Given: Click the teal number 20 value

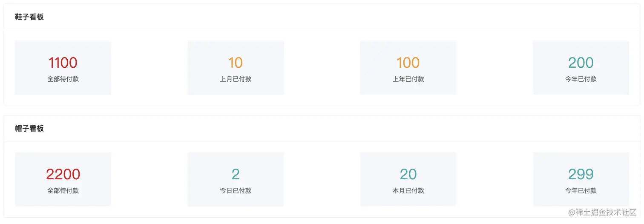Looking at the screenshot, I should click(x=408, y=174).
